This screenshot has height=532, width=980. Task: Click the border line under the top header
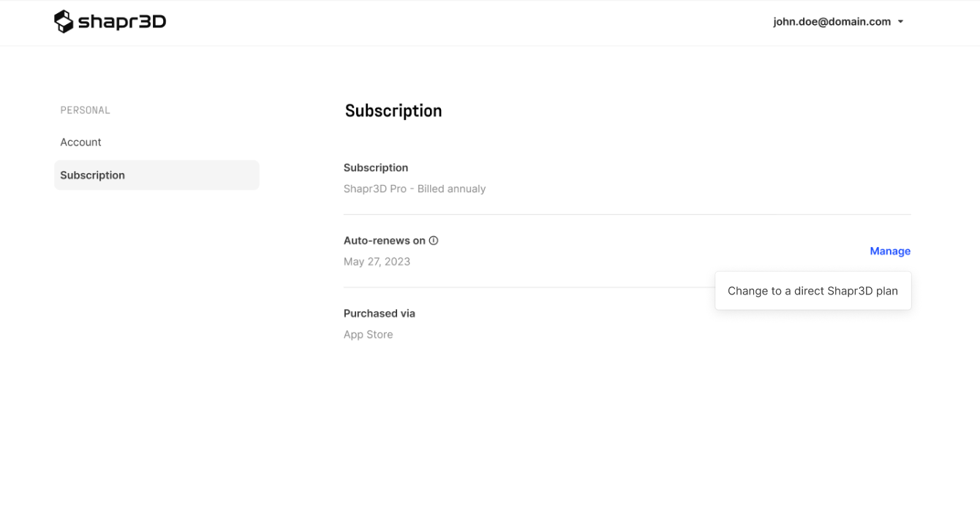(x=490, y=46)
